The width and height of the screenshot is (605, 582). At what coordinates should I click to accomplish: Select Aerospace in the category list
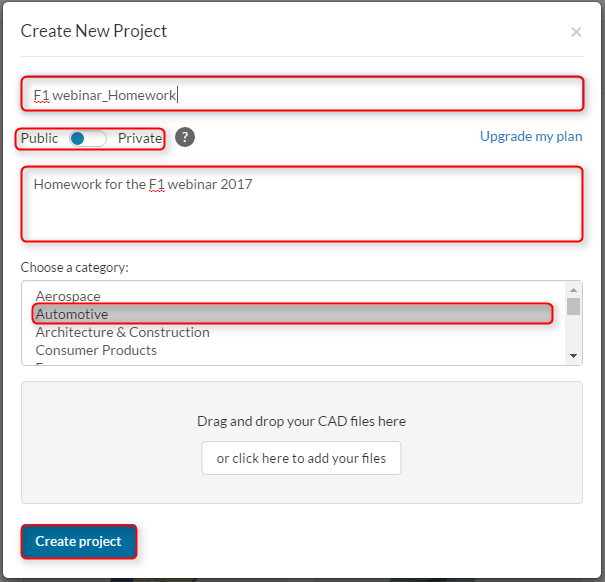(x=68, y=296)
